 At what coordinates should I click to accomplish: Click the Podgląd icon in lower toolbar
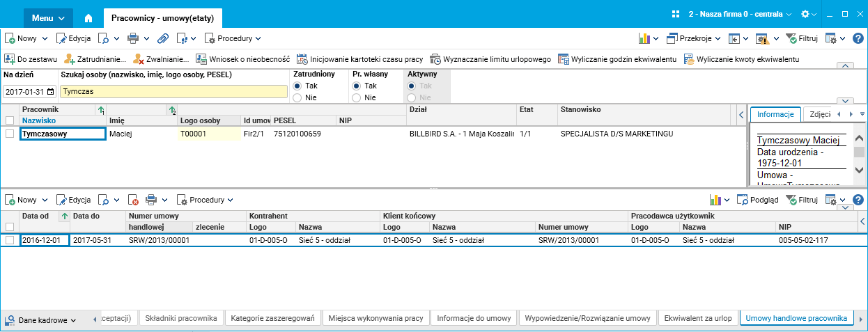743,200
